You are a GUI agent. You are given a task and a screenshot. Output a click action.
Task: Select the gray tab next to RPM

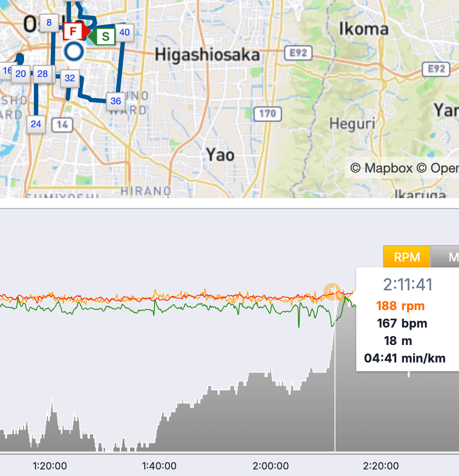[x=447, y=257]
